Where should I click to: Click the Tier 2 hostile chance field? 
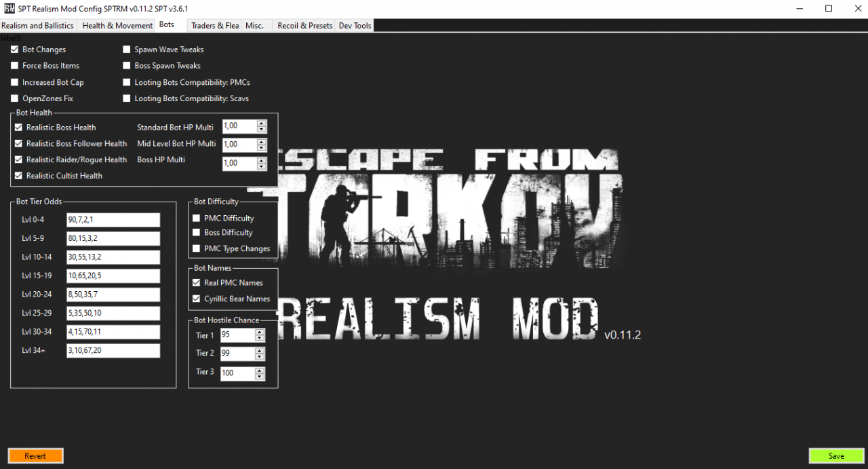[237, 354]
